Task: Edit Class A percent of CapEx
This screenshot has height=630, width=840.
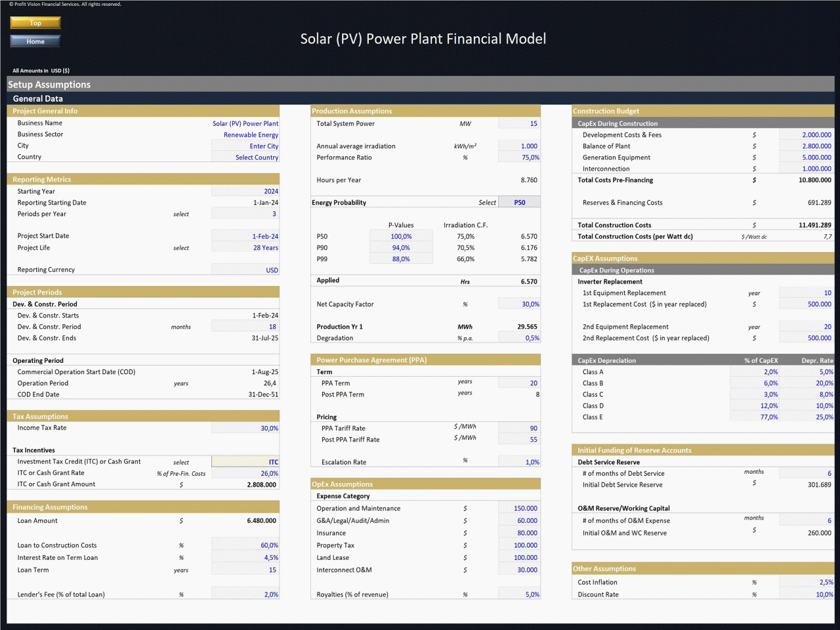Action: point(755,372)
